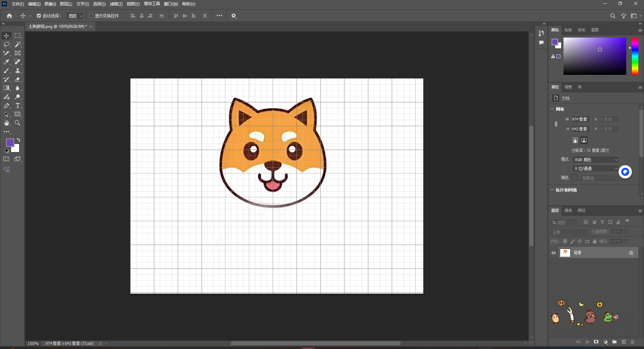Viewport: 644px width, 349px height.
Task: Switch to the 色板 tab
Action: tap(568, 30)
